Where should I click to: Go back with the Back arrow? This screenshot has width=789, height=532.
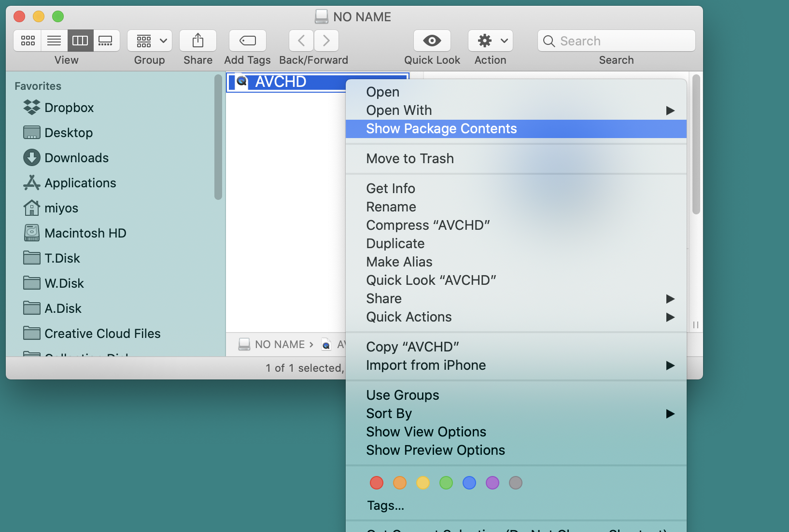301,41
